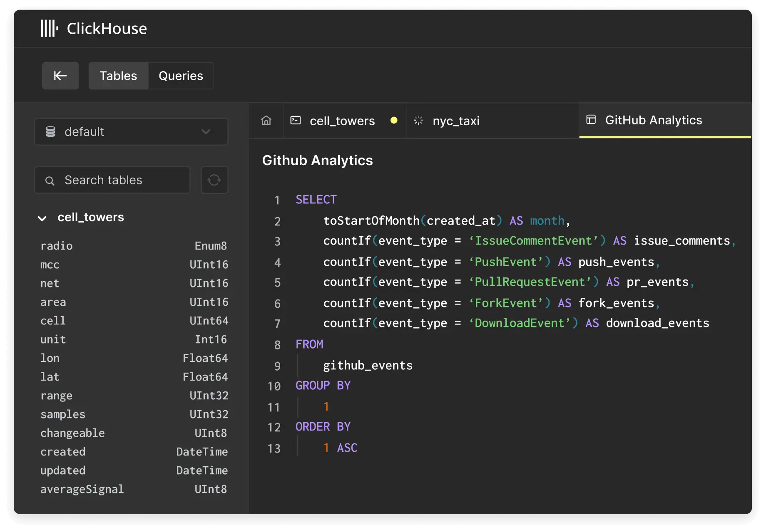Viewport: 766px width, 532px height.
Task: Collapse the sidebar with the arrow button
Action: 60,76
